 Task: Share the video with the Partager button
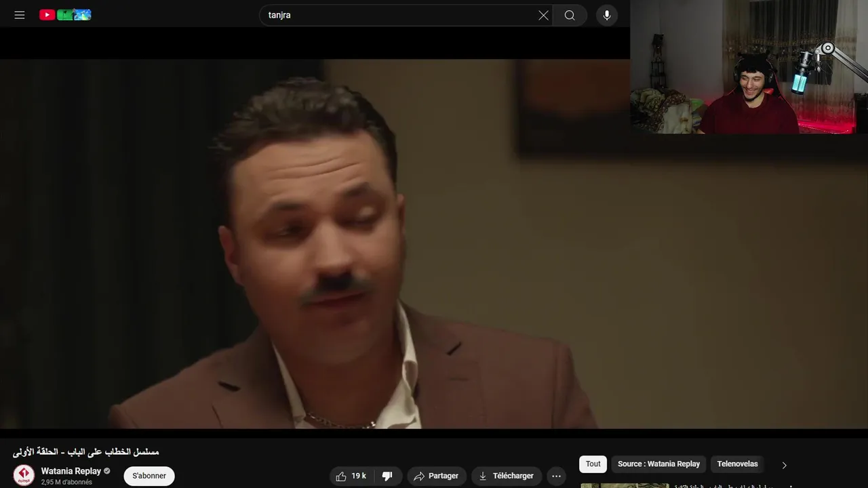point(437,476)
